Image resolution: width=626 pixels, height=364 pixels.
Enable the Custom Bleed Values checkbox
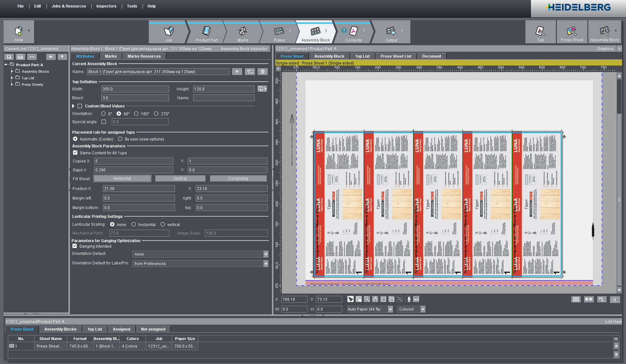pos(80,106)
